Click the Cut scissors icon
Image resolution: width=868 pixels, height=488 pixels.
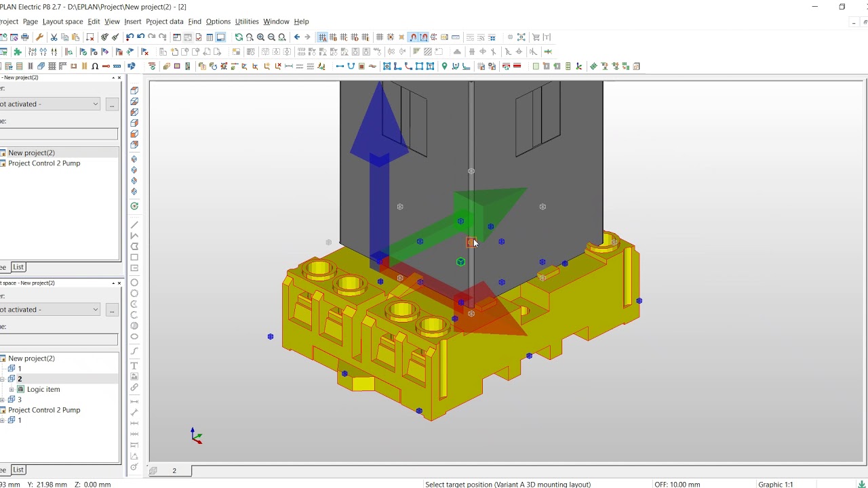[54, 37]
